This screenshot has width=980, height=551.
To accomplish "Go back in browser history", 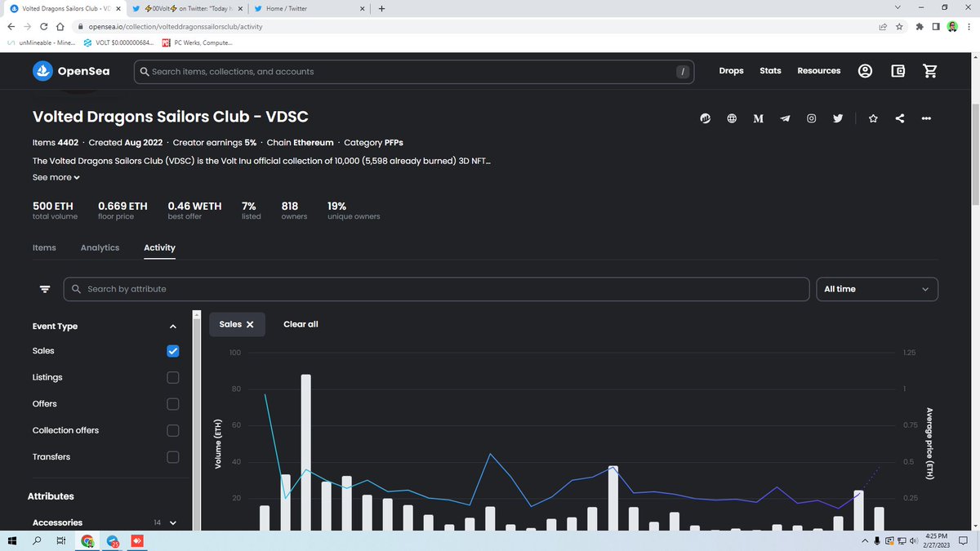I will click(x=10, y=26).
